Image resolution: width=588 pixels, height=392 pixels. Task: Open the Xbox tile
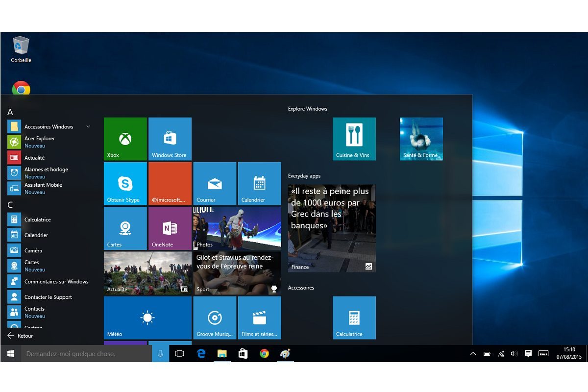(x=125, y=139)
